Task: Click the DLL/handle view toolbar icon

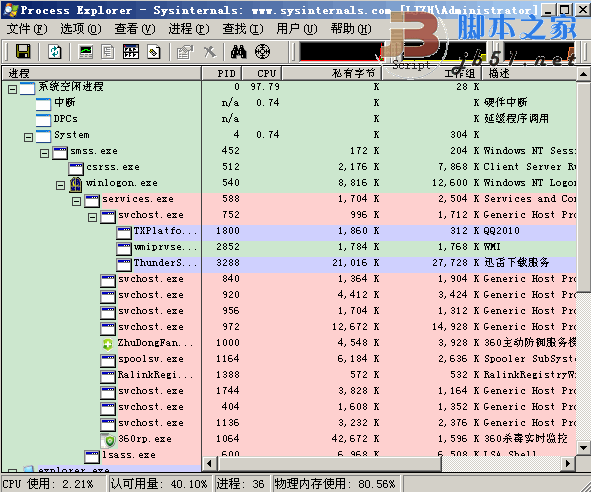Action: (x=153, y=52)
